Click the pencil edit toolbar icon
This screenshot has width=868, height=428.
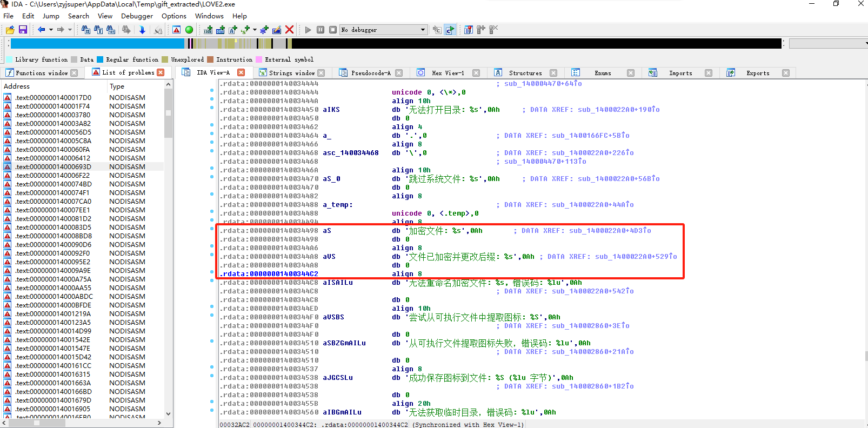click(x=277, y=30)
